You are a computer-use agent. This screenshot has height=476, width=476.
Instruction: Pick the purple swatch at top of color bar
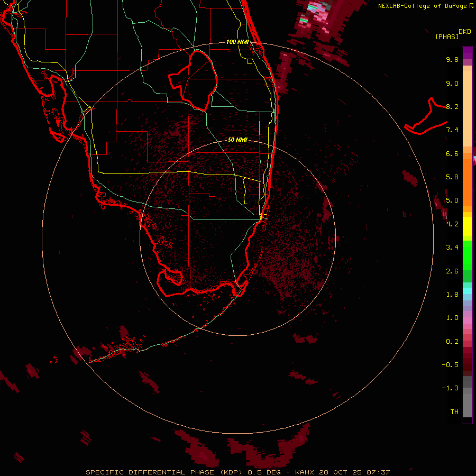[x=467, y=53]
